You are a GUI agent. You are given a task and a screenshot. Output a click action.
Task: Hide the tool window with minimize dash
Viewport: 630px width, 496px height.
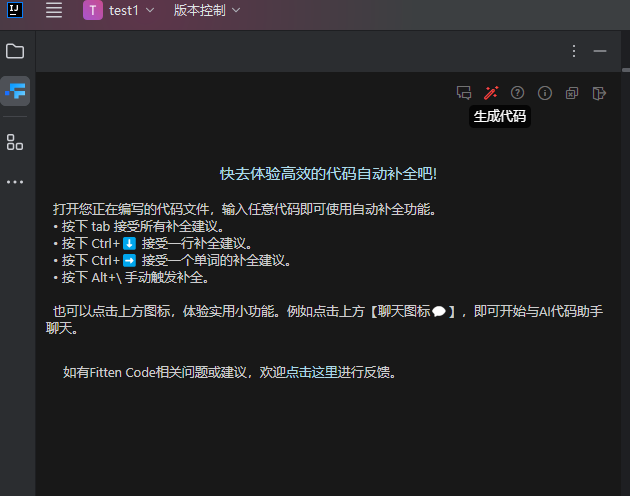click(x=600, y=51)
